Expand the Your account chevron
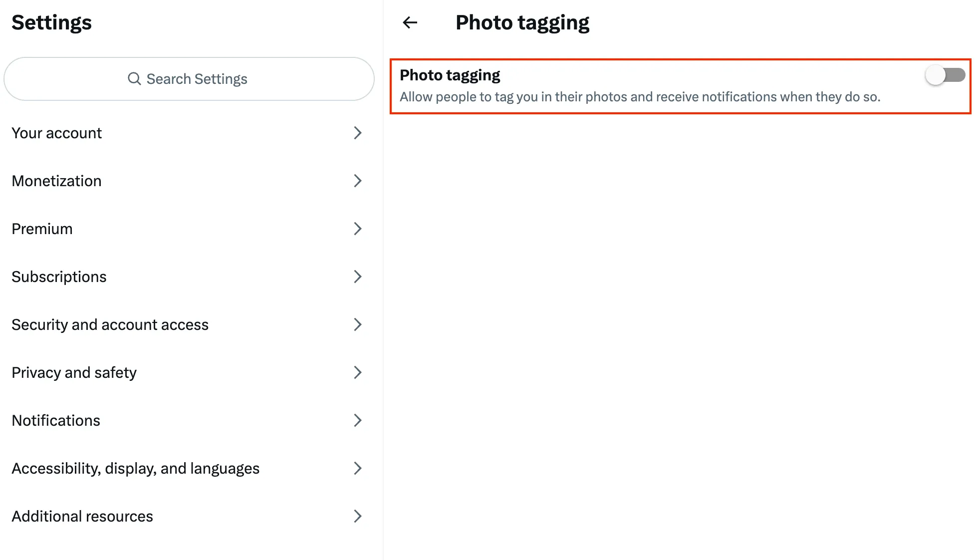 coord(357,133)
